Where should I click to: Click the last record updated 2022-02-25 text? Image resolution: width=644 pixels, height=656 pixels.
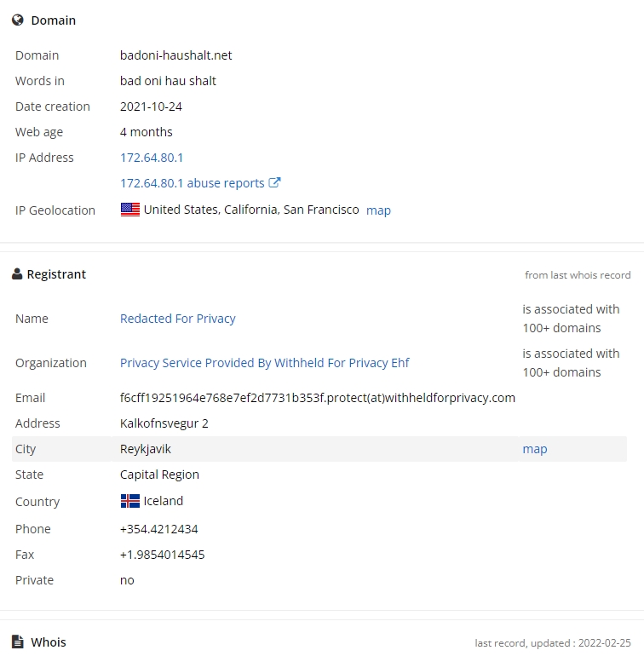point(552,642)
